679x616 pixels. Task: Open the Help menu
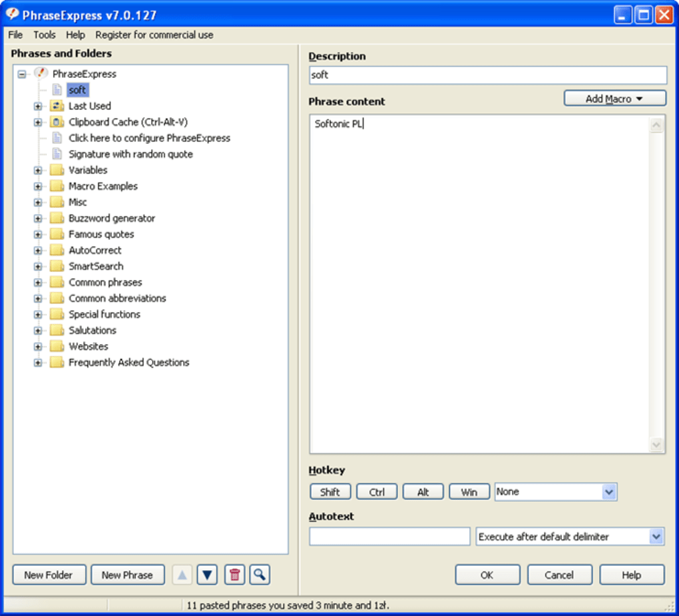tap(75, 35)
